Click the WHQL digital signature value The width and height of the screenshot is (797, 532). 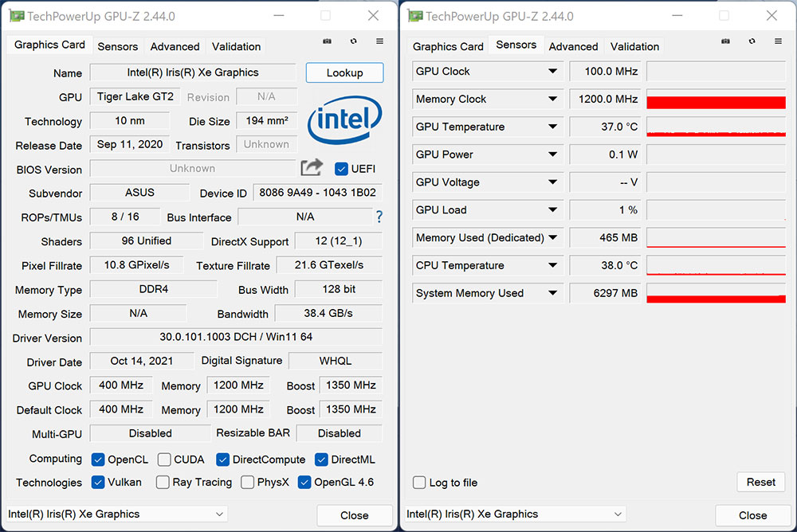coord(336,361)
